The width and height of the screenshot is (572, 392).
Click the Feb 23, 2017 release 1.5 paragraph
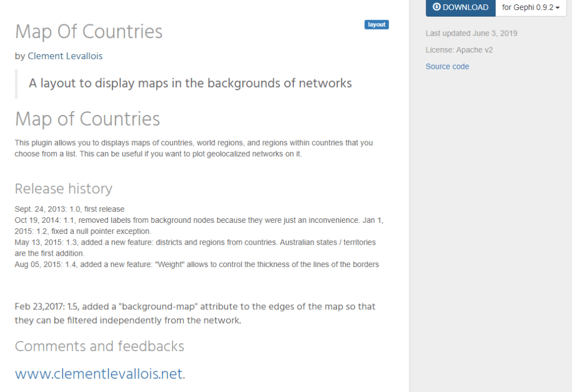tap(195, 313)
